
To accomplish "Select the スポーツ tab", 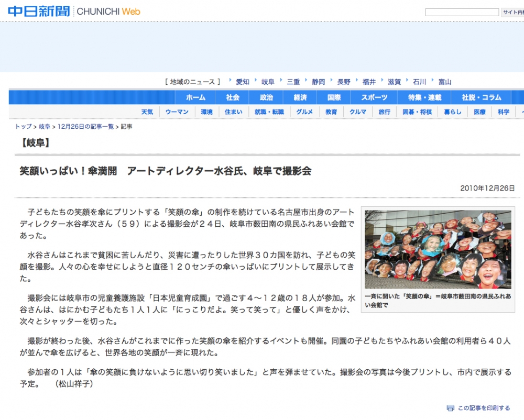I will tap(374, 97).
